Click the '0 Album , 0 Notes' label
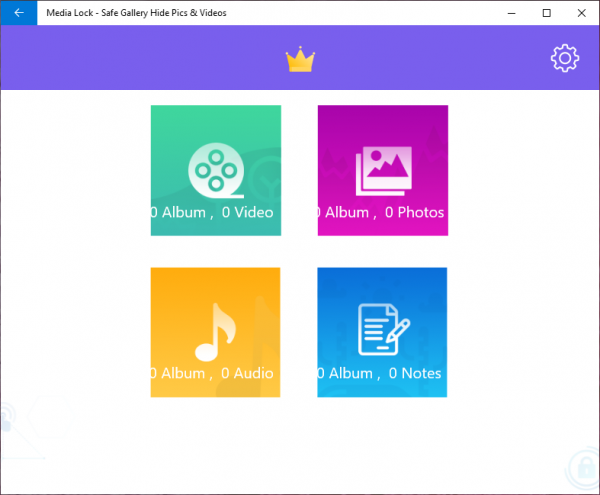The width and height of the screenshot is (600, 495). pyautogui.click(x=380, y=373)
